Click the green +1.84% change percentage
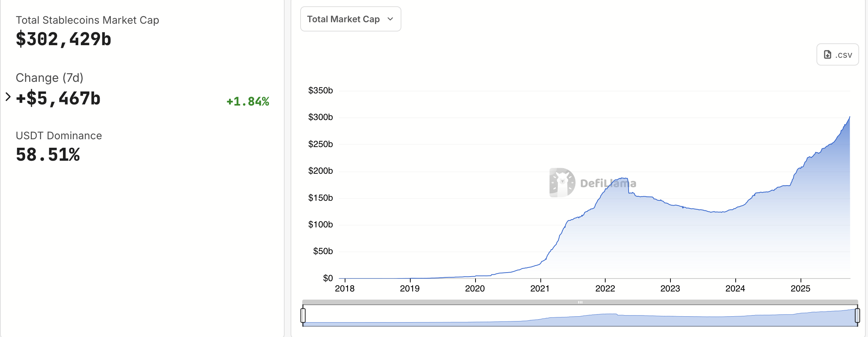Screen dimensions: 868x337 point(247,101)
